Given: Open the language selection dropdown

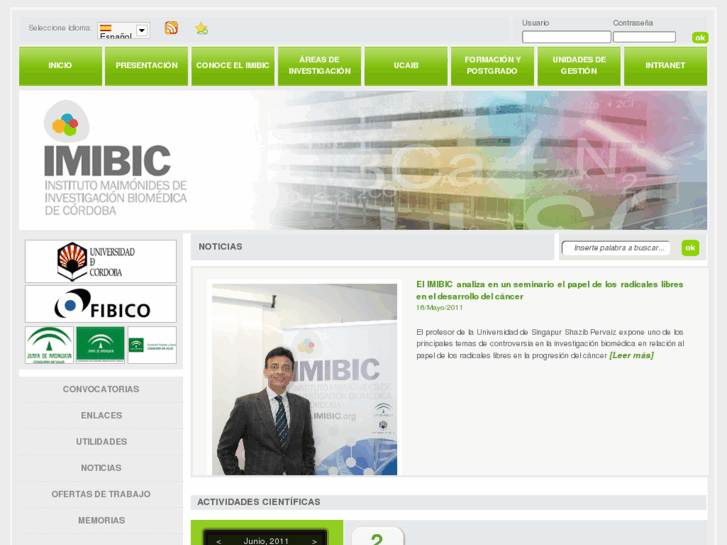Looking at the screenshot, I should click(123, 31).
